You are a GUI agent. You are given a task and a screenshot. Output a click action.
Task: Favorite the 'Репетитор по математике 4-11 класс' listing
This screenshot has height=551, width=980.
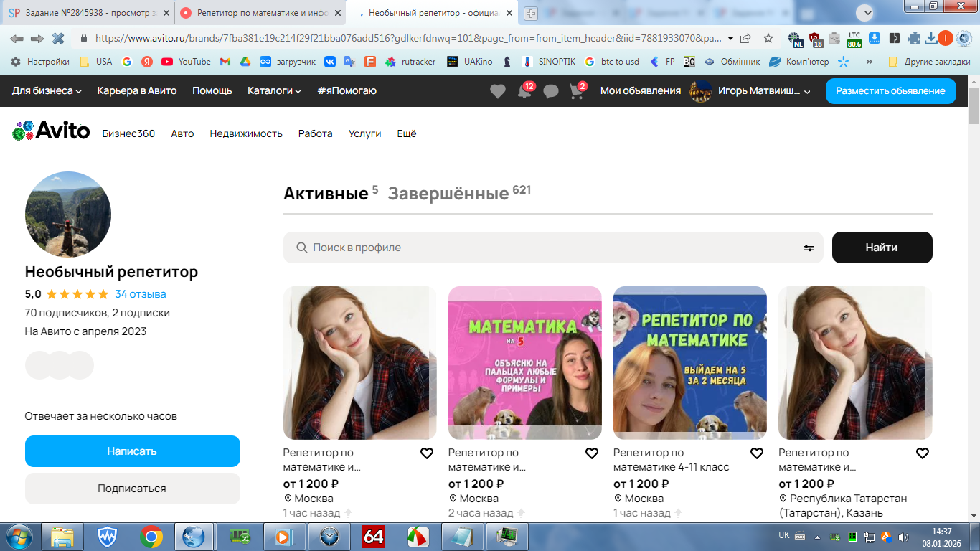pos(757,453)
